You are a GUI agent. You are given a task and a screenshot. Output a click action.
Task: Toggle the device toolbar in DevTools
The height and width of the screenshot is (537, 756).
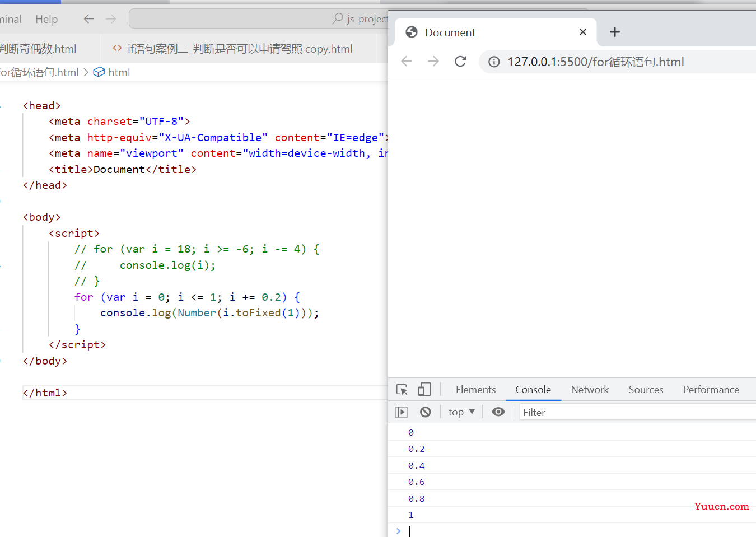click(424, 390)
